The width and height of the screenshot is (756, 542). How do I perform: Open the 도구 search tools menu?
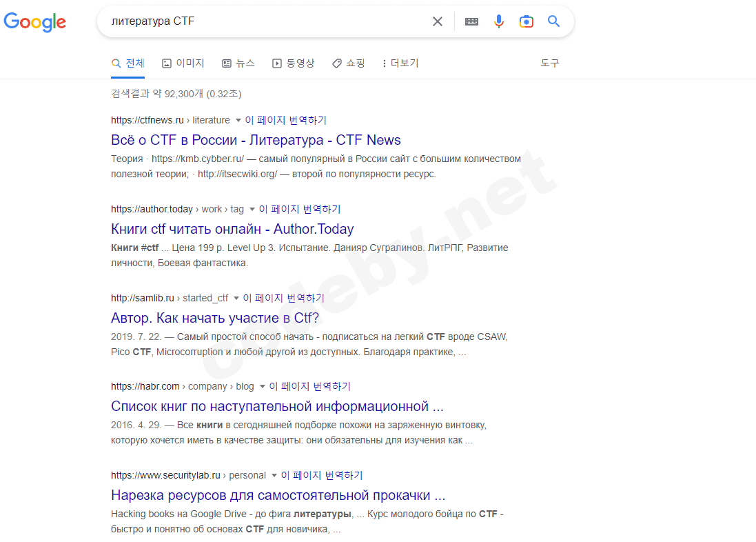point(550,63)
